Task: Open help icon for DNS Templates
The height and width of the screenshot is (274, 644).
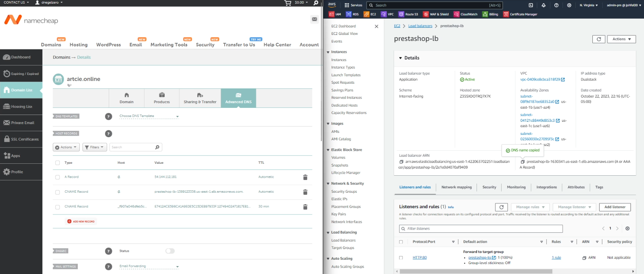Action: tap(108, 117)
